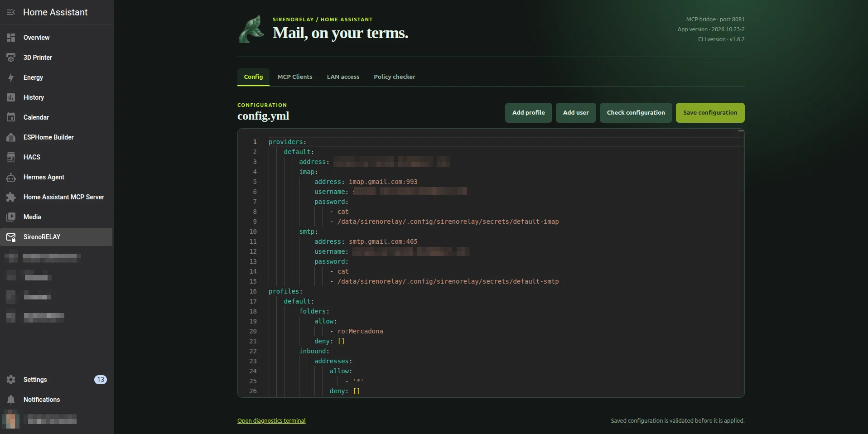Viewport: 868px width, 434px height.
Task: Click the redacted username value under imap
Action: click(410, 192)
